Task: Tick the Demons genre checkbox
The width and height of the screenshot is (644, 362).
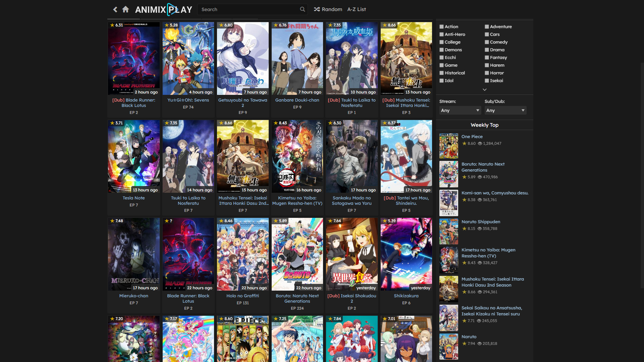Action: pos(442,50)
